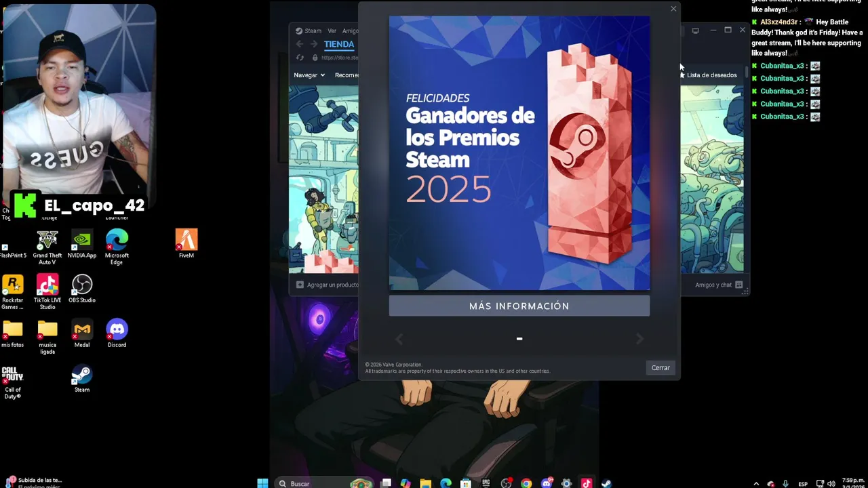Switch to the TIENDA tab
868x488 pixels.
click(339, 44)
